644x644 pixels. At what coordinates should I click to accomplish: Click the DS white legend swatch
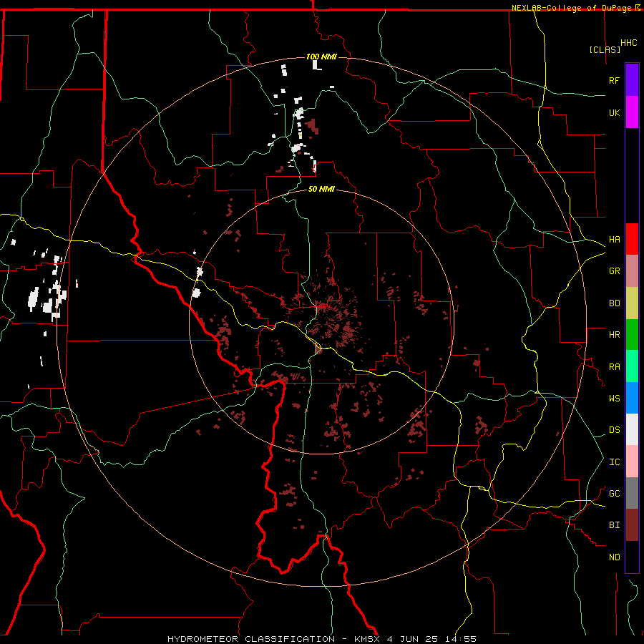pyautogui.click(x=632, y=429)
